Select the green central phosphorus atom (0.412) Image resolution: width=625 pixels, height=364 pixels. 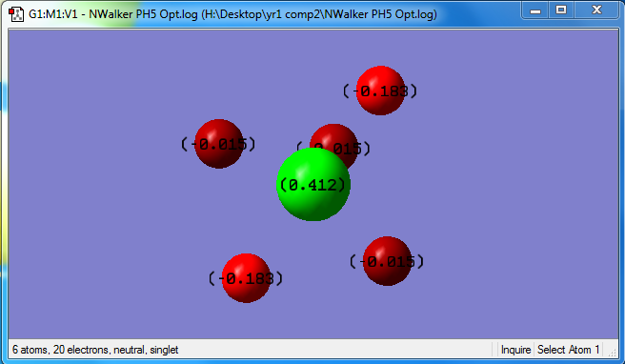(313, 184)
